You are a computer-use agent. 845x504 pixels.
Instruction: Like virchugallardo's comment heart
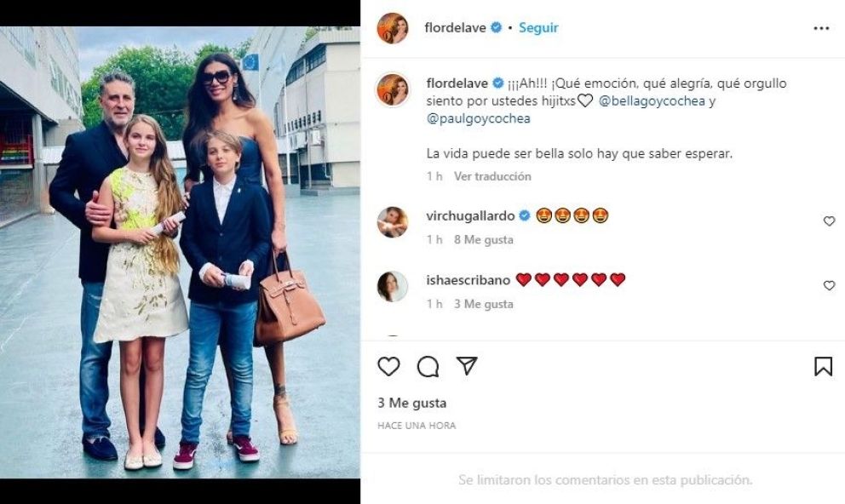(x=829, y=221)
